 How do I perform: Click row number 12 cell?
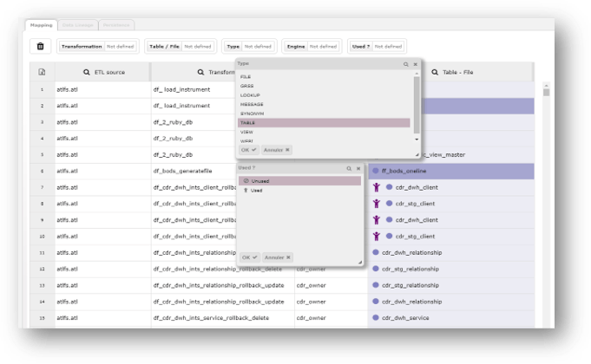tap(43, 269)
